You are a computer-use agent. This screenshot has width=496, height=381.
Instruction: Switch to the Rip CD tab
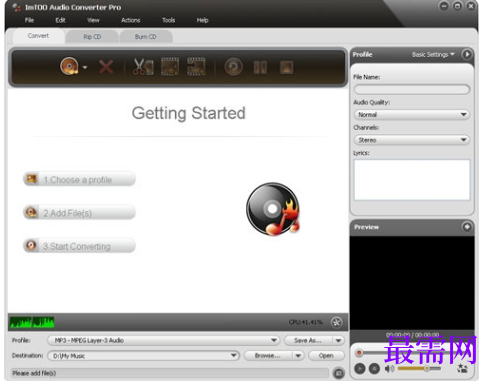click(92, 37)
